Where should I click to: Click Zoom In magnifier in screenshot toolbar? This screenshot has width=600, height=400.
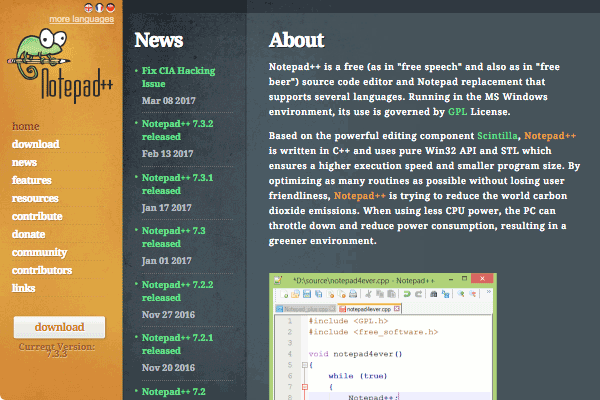(461, 294)
